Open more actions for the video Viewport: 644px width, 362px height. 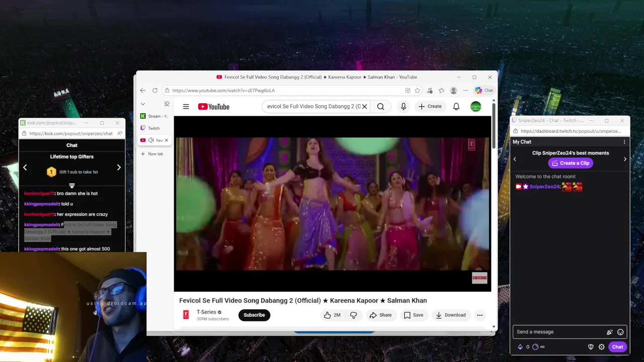point(479,315)
